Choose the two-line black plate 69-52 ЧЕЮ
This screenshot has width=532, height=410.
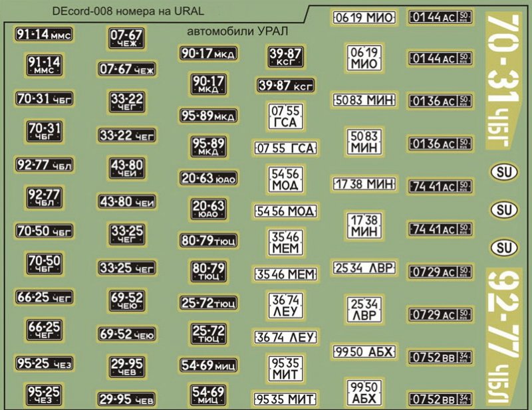[127, 301]
